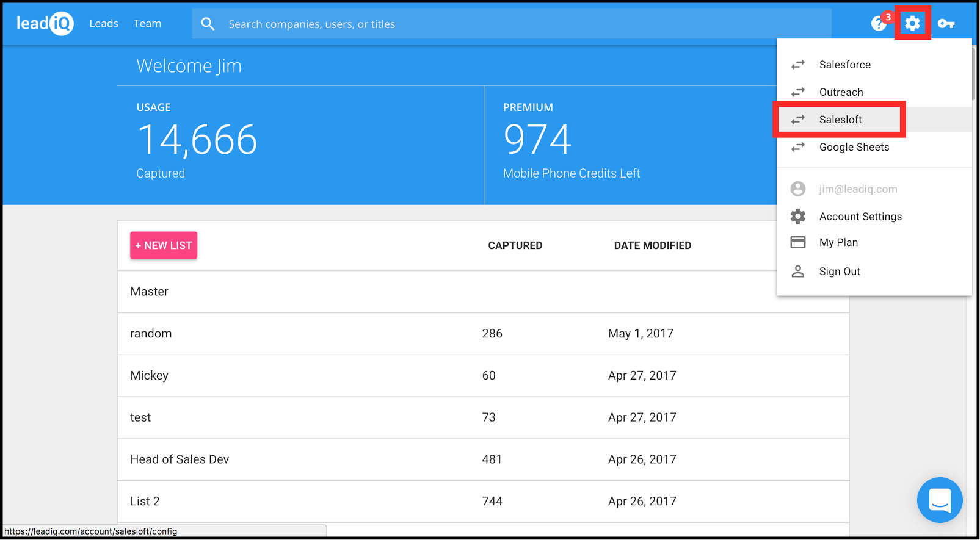
Task: Click the 14,666 usage number
Action: (x=197, y=140)
